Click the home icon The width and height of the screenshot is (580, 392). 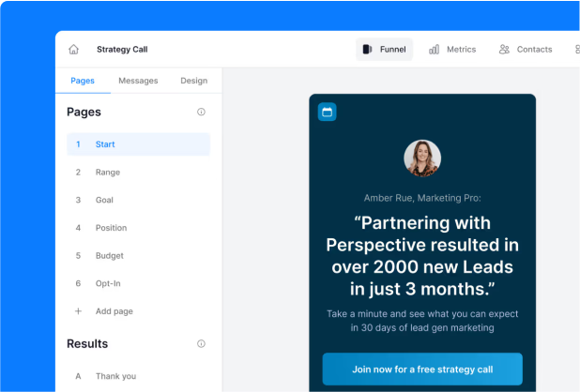(x=73, y=49)
